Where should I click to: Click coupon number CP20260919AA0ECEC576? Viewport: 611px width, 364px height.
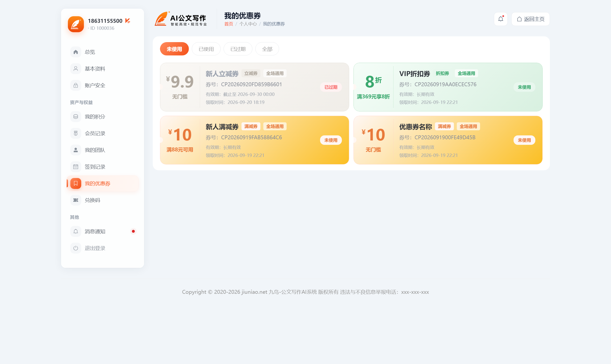445,84
